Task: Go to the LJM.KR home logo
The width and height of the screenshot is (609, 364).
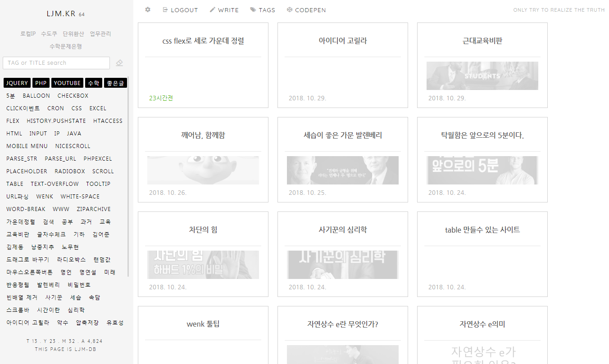Action: coord(61,13)
